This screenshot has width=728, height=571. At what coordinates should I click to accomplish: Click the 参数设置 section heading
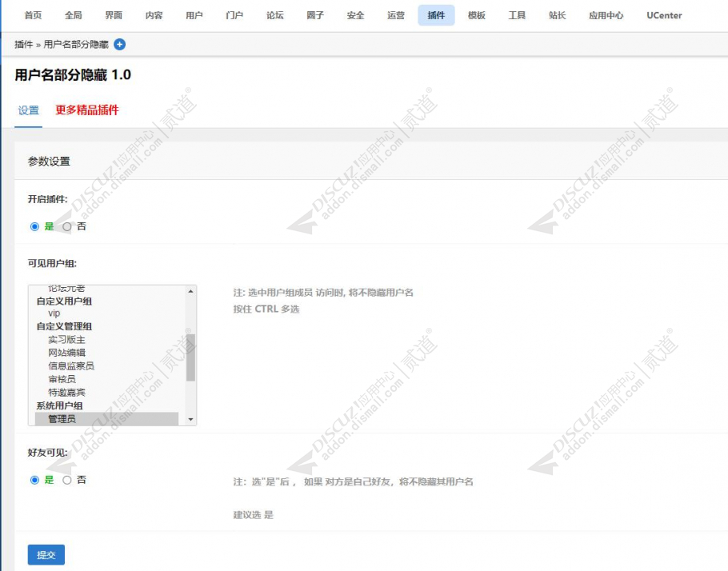49,162
